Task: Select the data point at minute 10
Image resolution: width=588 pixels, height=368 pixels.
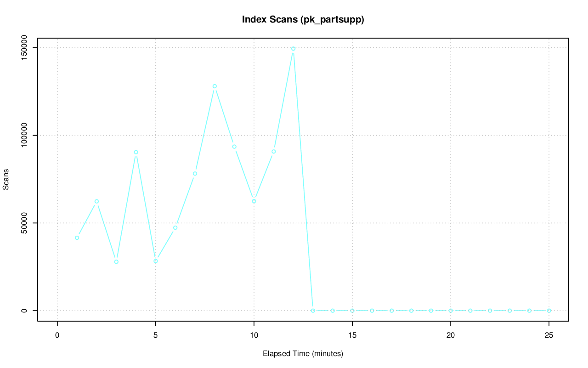Action: click(x=254, y=201)
